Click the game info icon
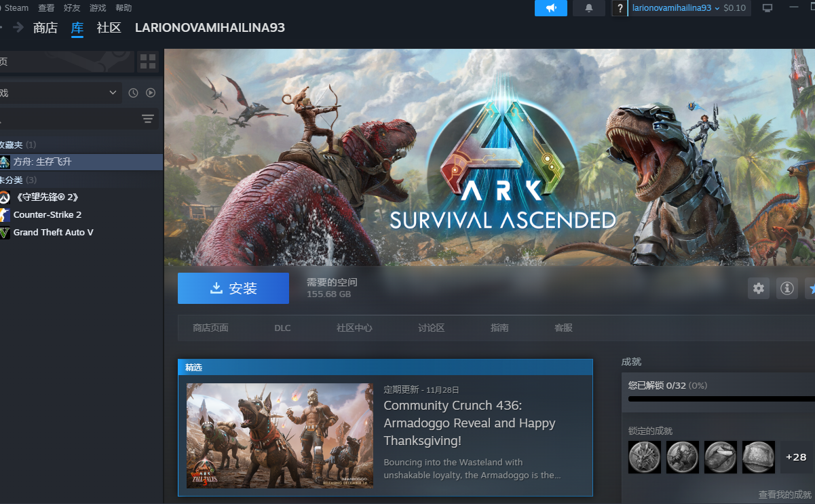Image resolution: width=815 pixels, height=504 pixels. 787,288
